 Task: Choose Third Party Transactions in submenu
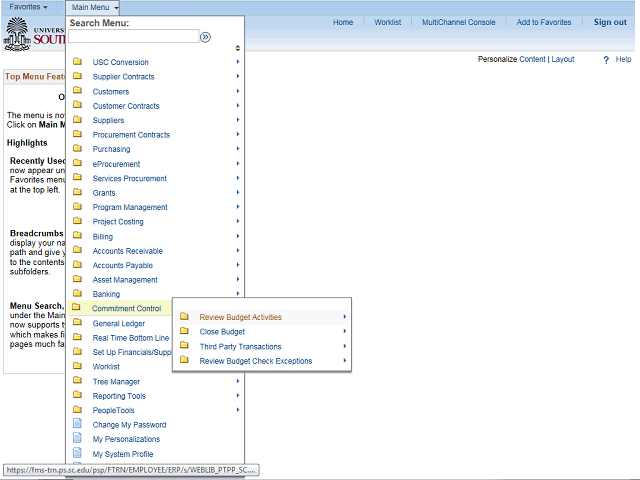240,347
